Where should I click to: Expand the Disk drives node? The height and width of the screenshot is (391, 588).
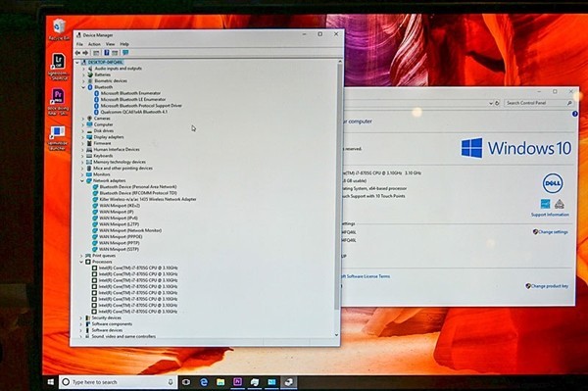[x=83, y=131]
